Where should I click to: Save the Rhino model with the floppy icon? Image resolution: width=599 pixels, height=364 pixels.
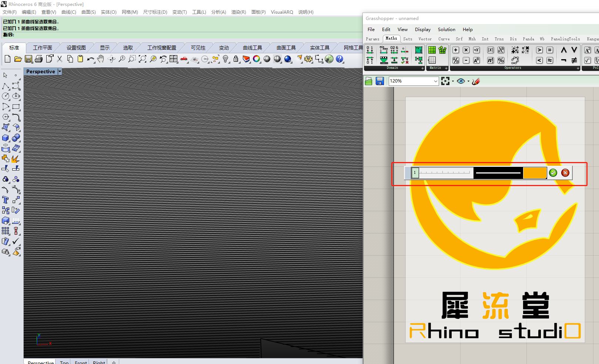click(29, 59)
